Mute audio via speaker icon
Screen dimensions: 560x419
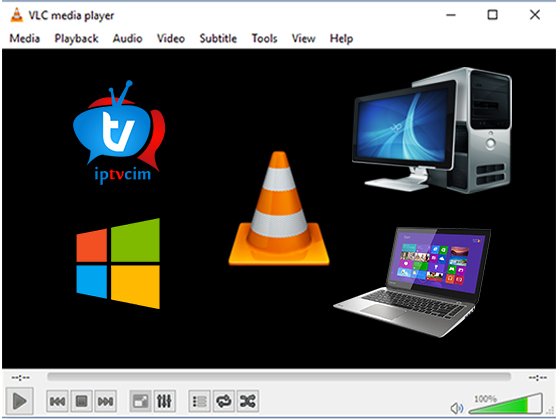[x=457, y=408]
